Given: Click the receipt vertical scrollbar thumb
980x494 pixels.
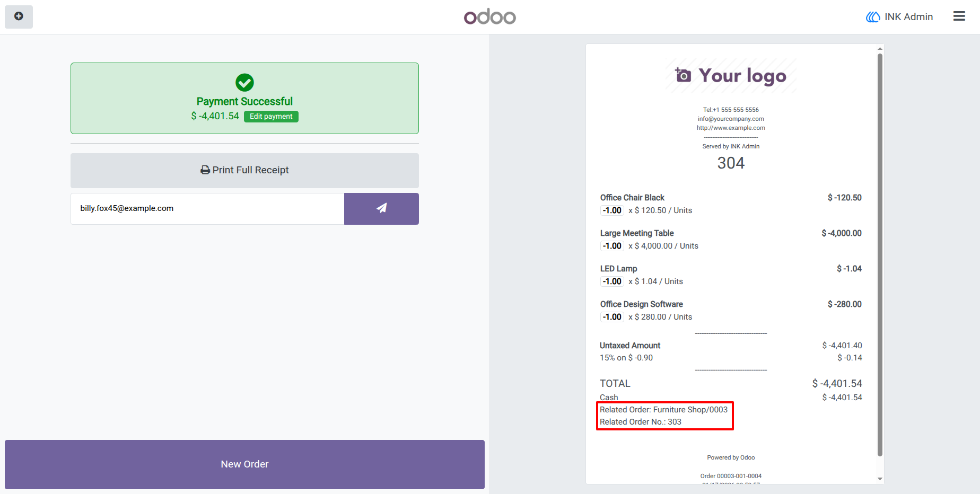Looking at the screenshot, I should [x=880, y=254].
